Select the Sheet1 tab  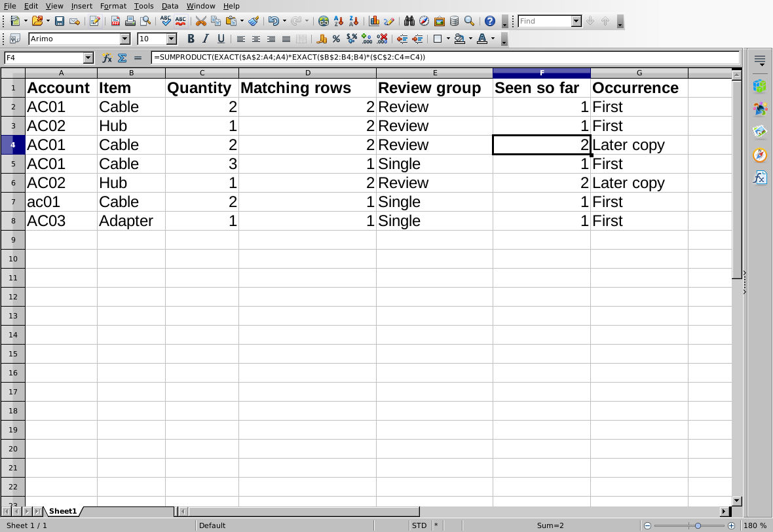[63, 511]
